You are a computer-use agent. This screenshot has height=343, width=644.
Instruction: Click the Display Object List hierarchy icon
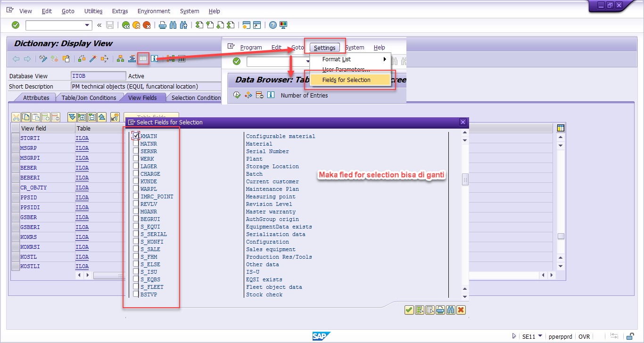[x=120, y=58]
